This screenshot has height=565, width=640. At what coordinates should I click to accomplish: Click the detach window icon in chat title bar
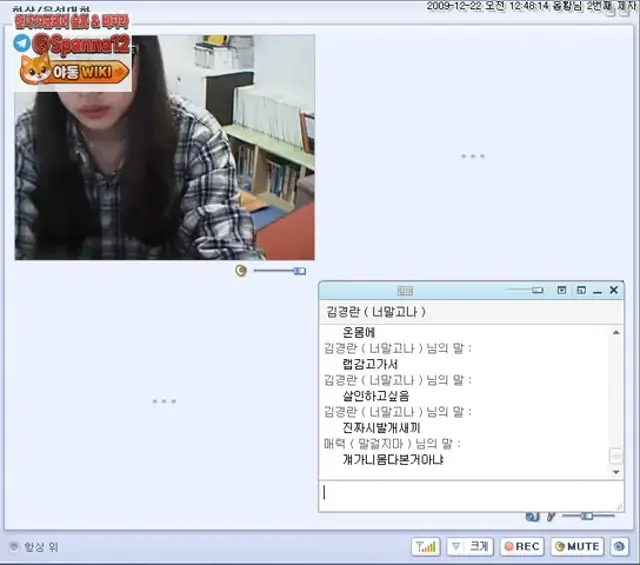(x=581, y=290)
